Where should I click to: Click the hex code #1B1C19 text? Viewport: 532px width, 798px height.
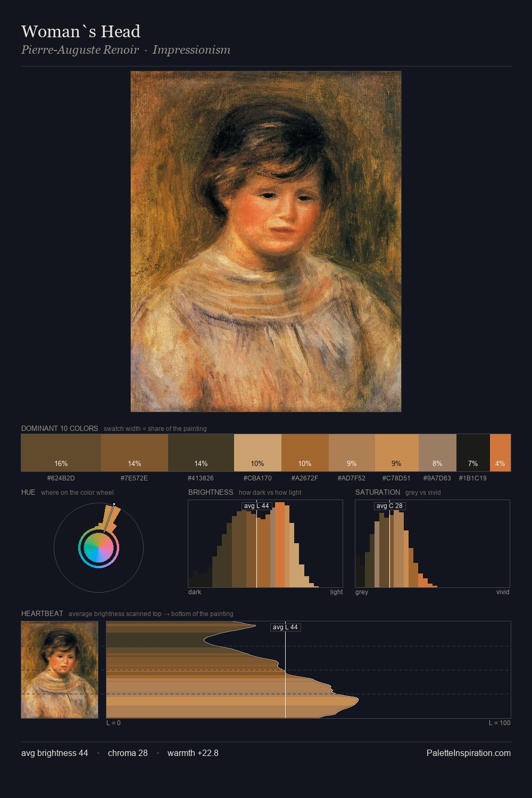pos(473,478)
